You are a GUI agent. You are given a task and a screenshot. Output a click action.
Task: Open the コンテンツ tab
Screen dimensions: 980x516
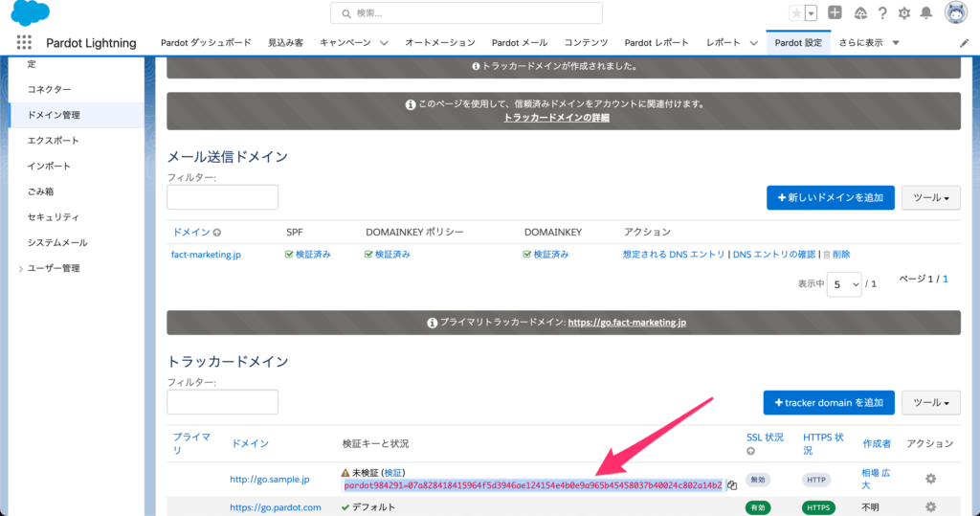(x=586, y=42)
